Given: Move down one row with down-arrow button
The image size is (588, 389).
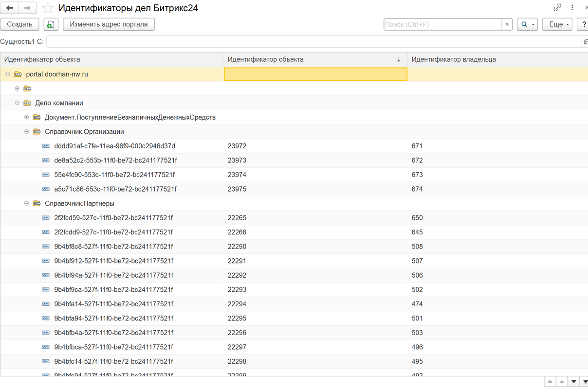Looking at the screenshot, I should click(x=573, y=382).
